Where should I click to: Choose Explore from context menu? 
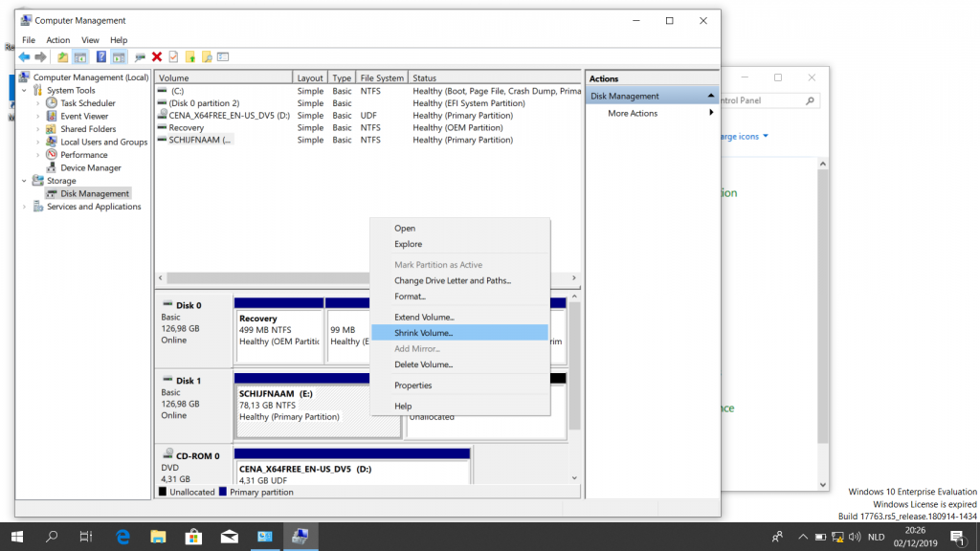click(460, 244)
